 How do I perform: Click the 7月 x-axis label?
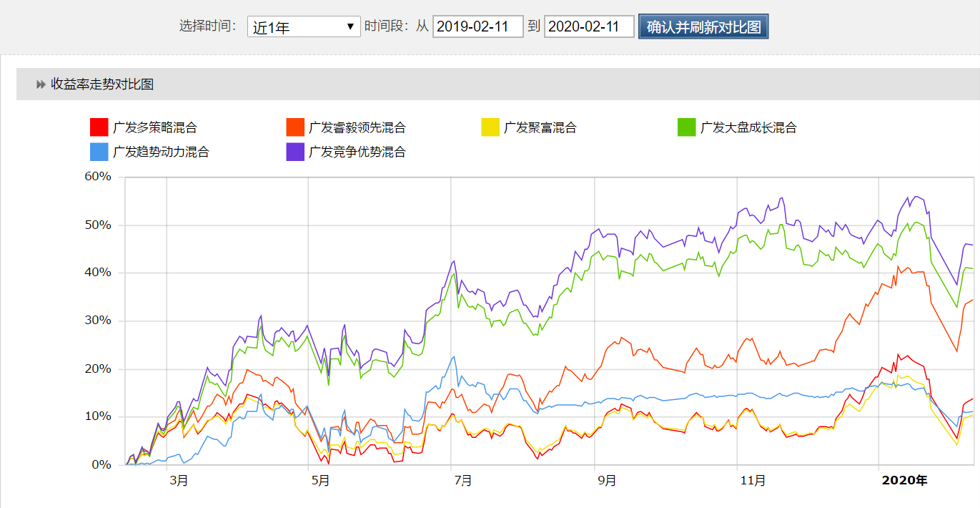[463, 481]
